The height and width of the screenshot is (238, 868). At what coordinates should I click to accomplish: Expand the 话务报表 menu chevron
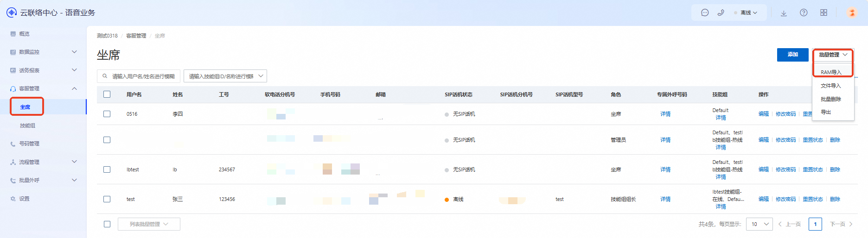(74, 70)
